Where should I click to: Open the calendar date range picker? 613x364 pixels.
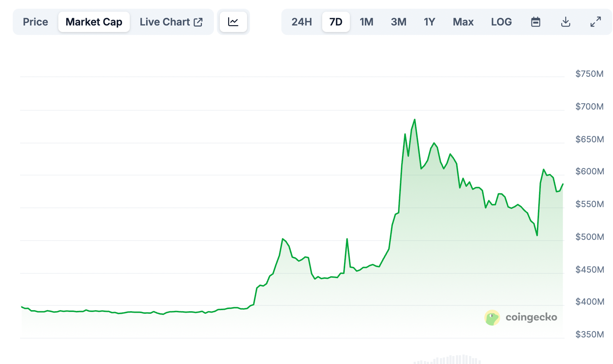point(535,22)
